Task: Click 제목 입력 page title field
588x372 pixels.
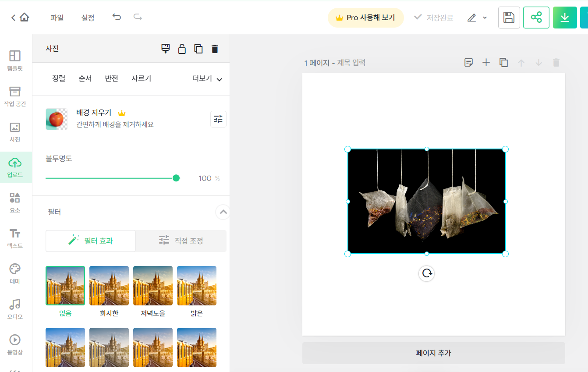Action: click(x=351, y=63)
